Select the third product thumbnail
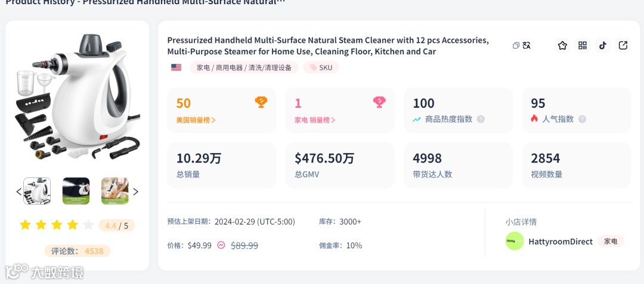Viewport: 644px width, 284px height. pyautogui.click(x=114, y=191)
